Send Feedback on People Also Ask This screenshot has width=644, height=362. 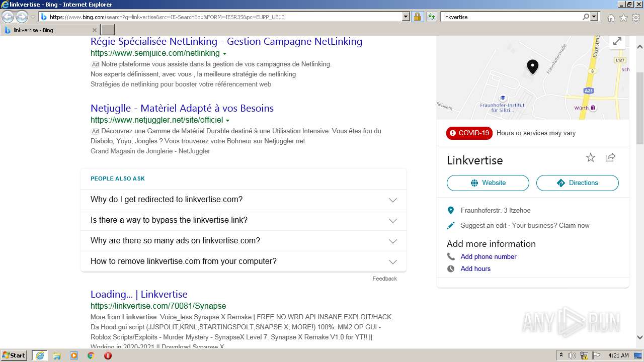click(x=384, y=279)
